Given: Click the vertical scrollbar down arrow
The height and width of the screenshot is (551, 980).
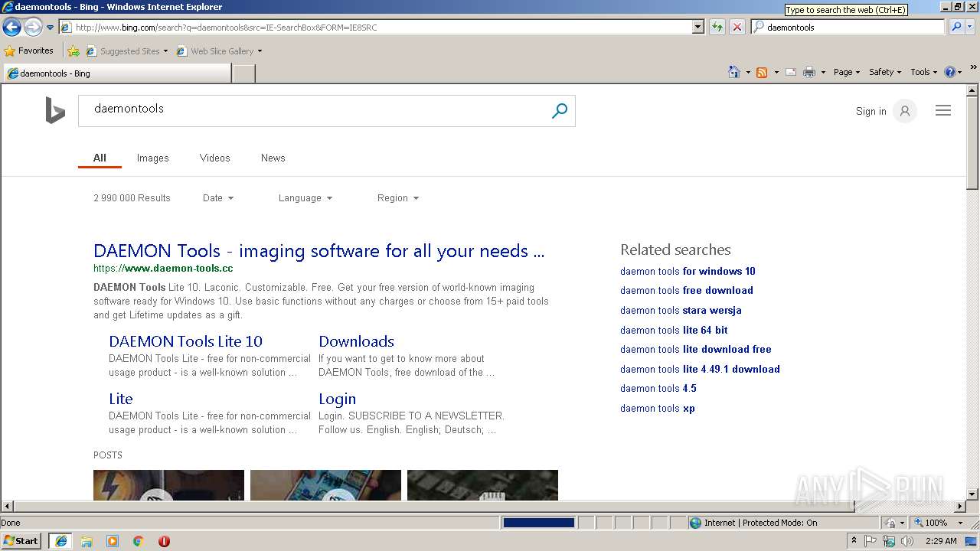Looking at the screenshot, I should (x=972, y=494).
